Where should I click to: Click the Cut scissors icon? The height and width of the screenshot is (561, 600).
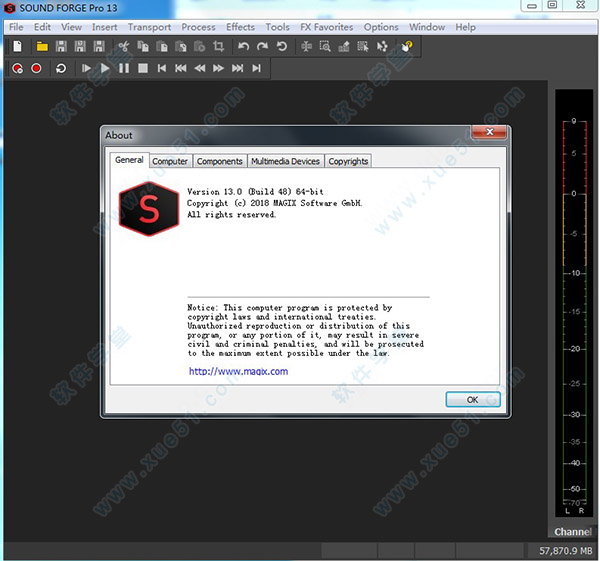click(124, 47)
